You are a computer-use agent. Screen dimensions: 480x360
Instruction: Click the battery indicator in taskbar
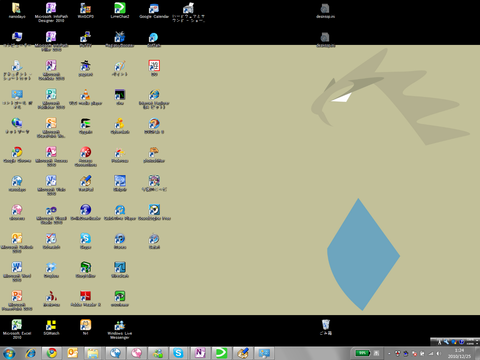tap(362, 353)
